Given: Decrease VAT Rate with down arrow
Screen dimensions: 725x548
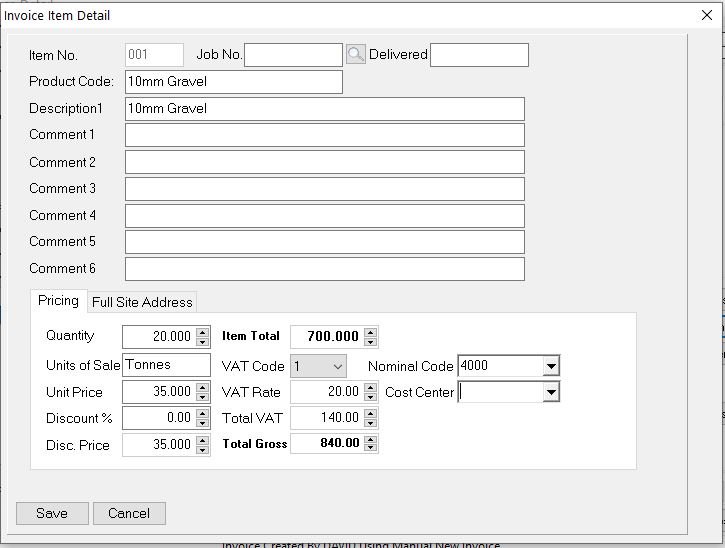Looking at the screenshot, I should pos(370,397).
